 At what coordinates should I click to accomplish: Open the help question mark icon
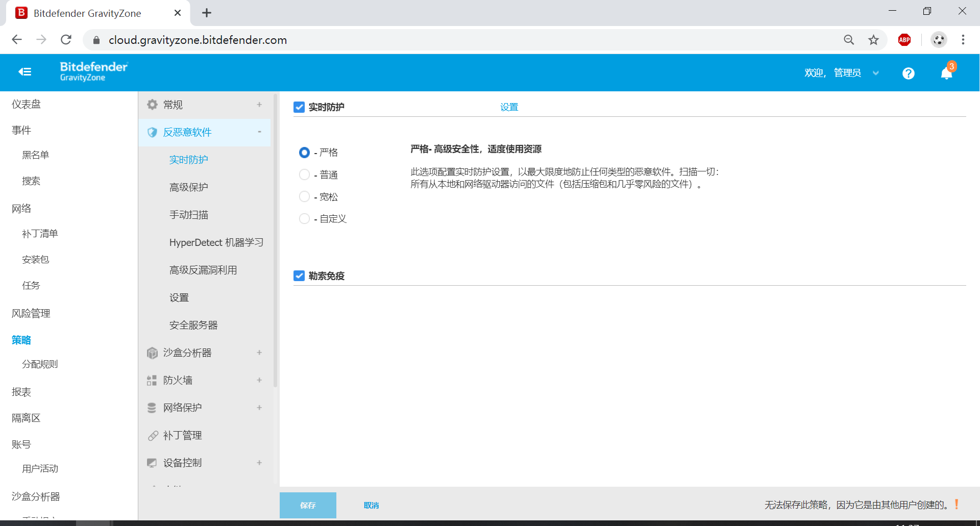click(908, 73)
